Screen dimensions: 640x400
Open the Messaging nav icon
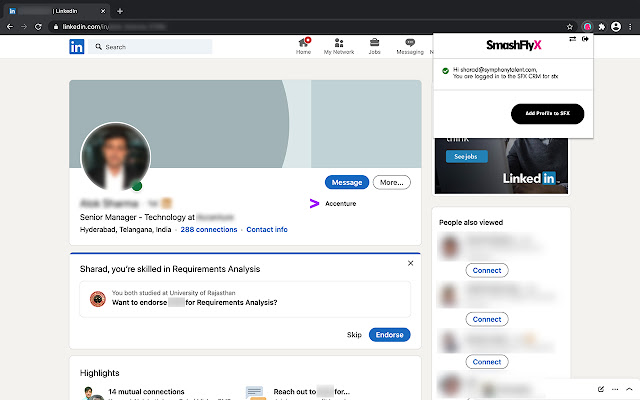[x=410, y=46]
